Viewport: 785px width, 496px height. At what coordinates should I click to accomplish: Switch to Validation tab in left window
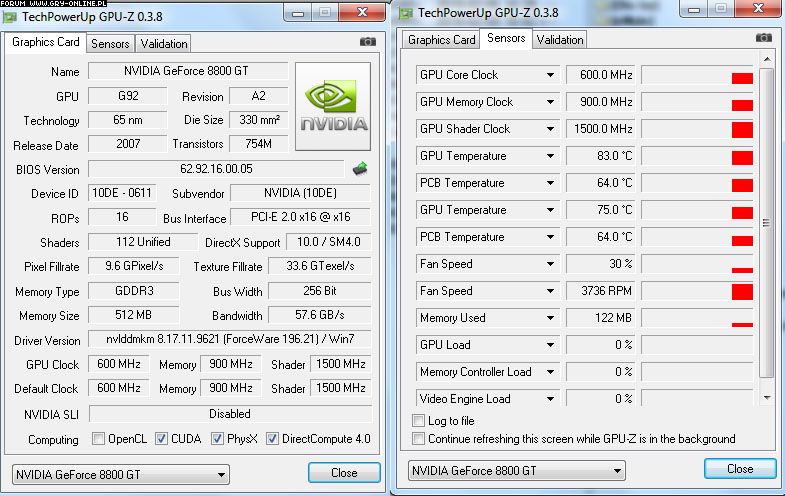tap(164, 44)
